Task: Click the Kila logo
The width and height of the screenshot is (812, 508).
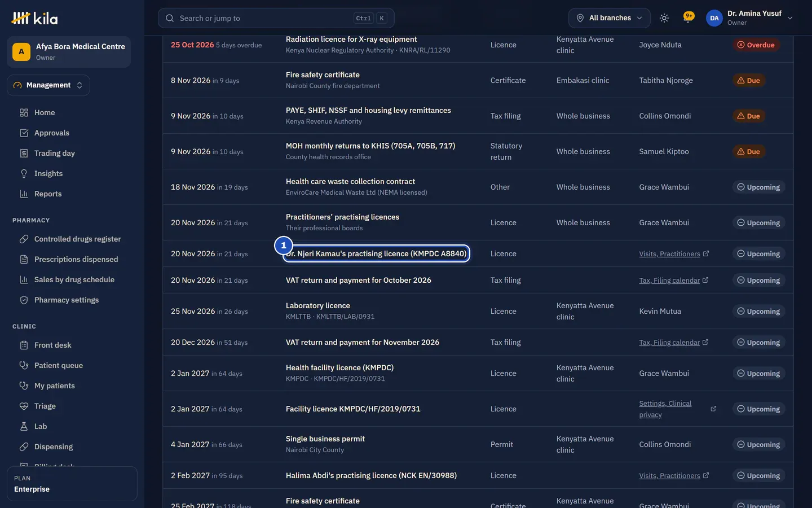Action: point(34,18)
